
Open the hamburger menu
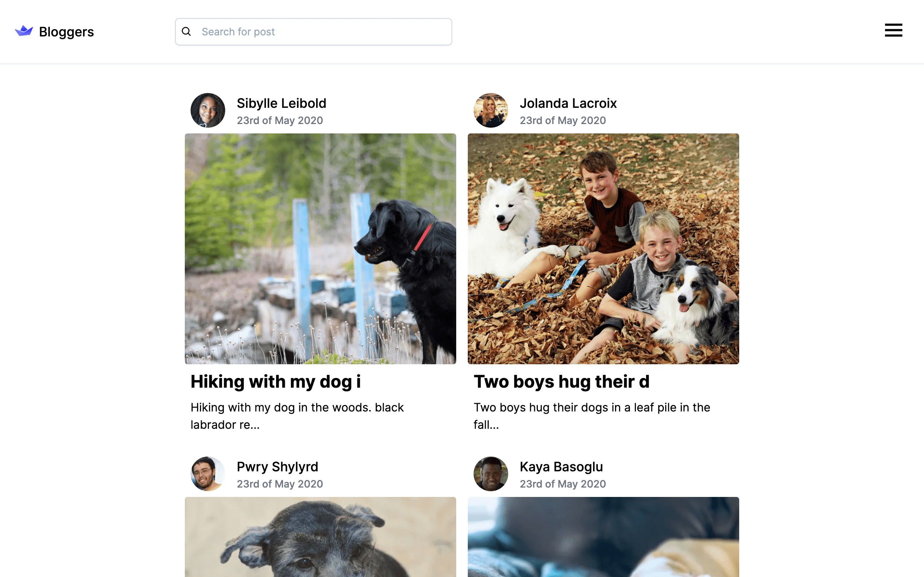pos(893,30)
